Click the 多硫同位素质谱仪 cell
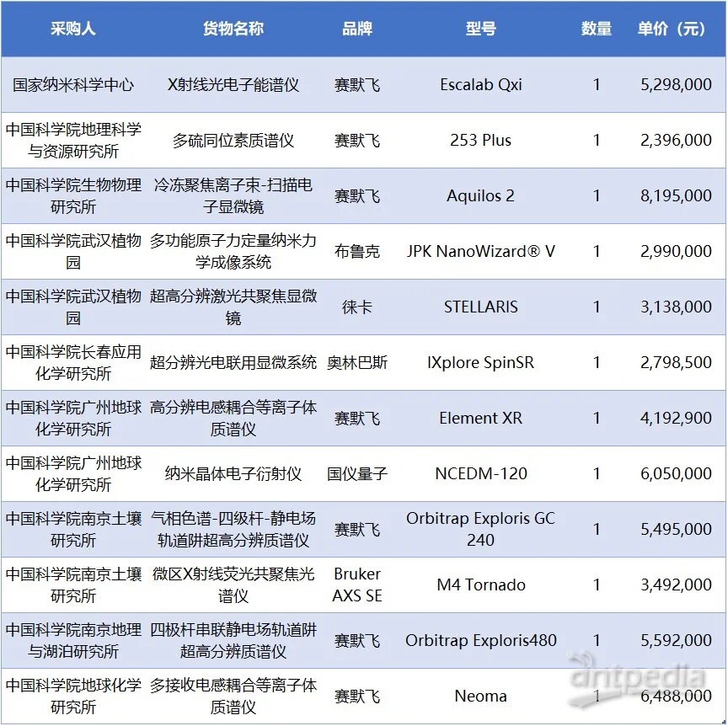This screenshot has height=726, width=728. (x=233, y=140)
